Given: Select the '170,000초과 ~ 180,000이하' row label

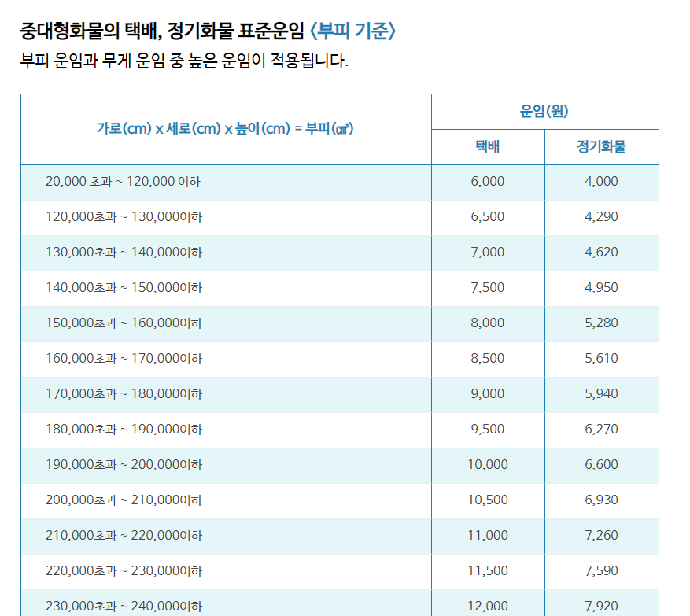Looking at the screenshot, I should (x=124, y=394).
